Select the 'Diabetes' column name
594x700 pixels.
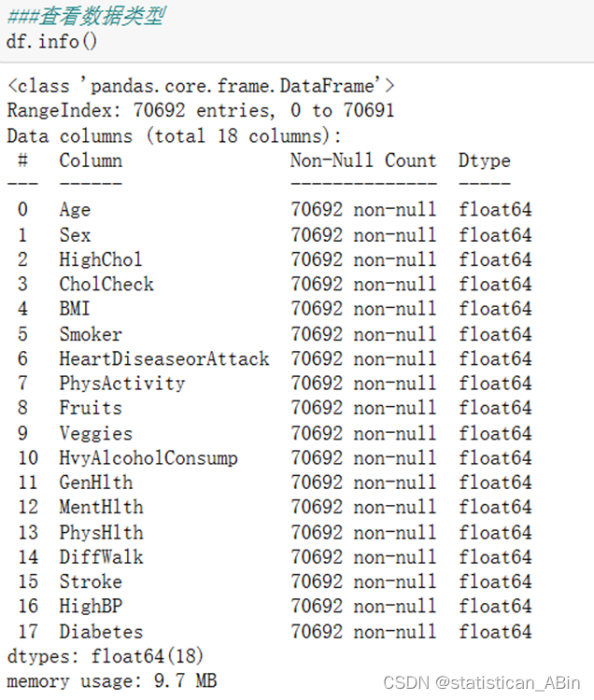[x=101, y=632]
